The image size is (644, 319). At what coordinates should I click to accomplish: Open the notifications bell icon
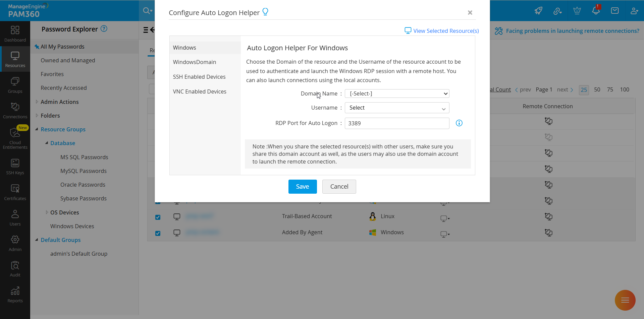tap(596, 10)
